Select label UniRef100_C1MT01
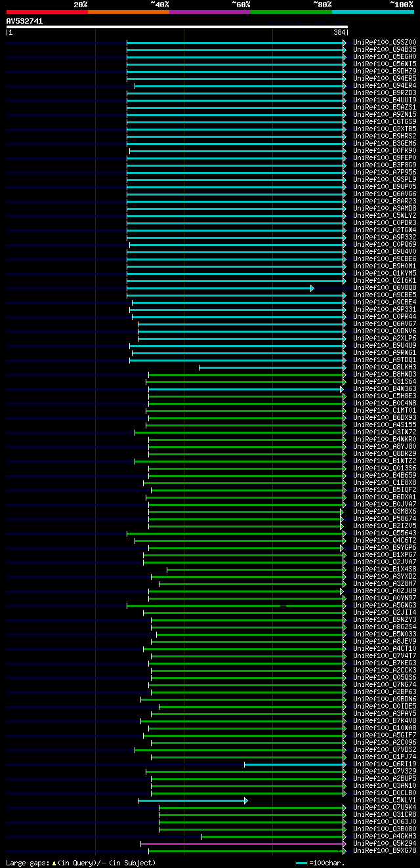Screen dimensions: 420x868 click(x=385, y=411)
